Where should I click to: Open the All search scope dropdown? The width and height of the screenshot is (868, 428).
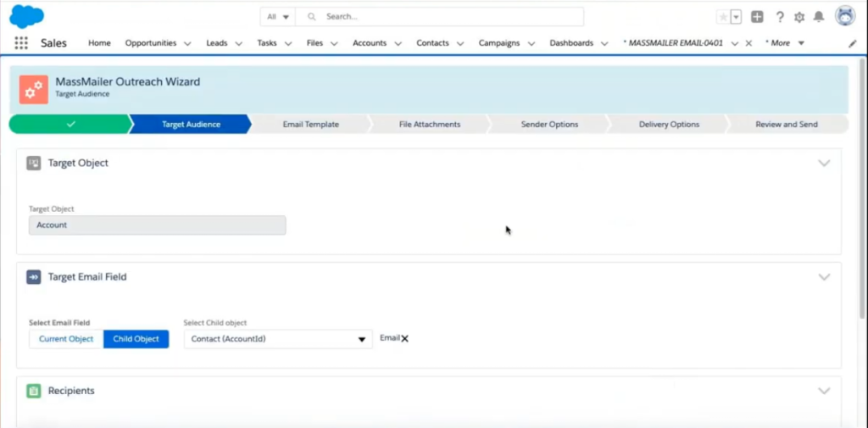(x=278, y=17)
